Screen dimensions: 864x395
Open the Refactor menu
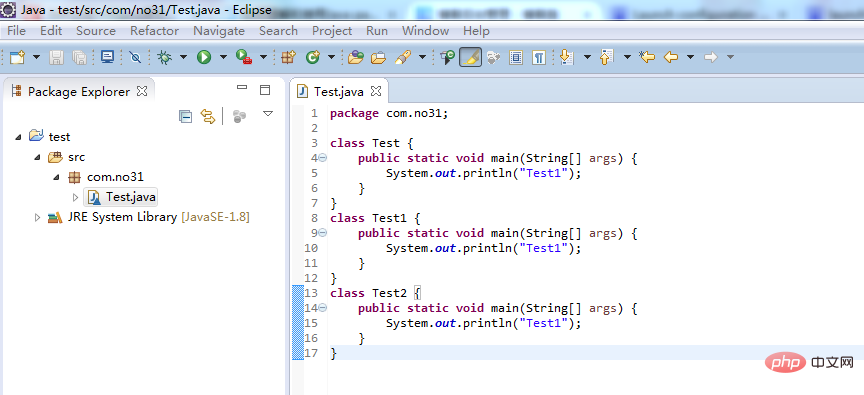154,31
